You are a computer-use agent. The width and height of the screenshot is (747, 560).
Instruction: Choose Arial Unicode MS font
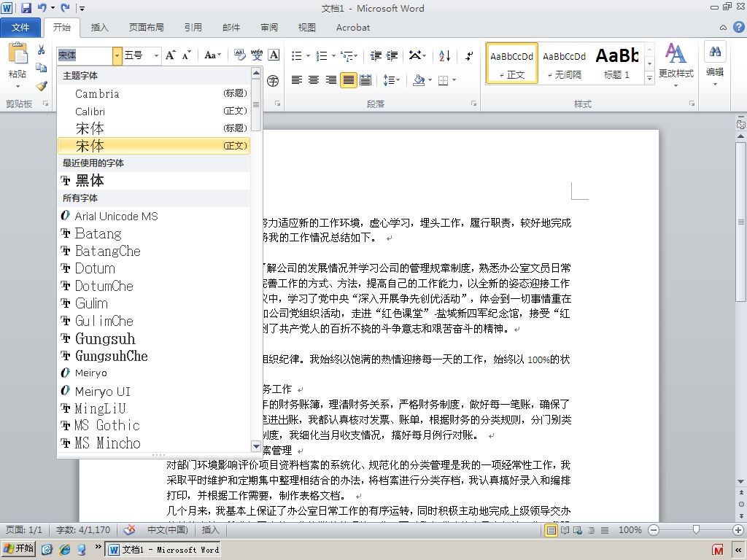point(154,216)
